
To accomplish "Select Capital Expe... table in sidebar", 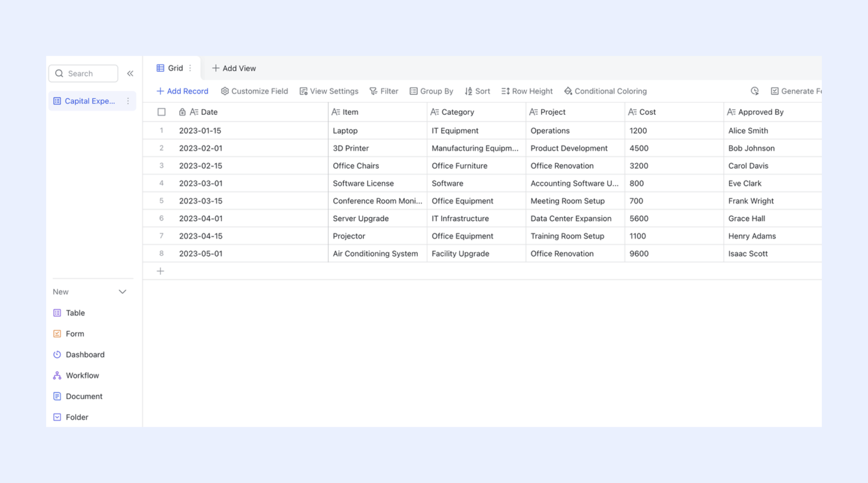I will [x=92, y=101].
